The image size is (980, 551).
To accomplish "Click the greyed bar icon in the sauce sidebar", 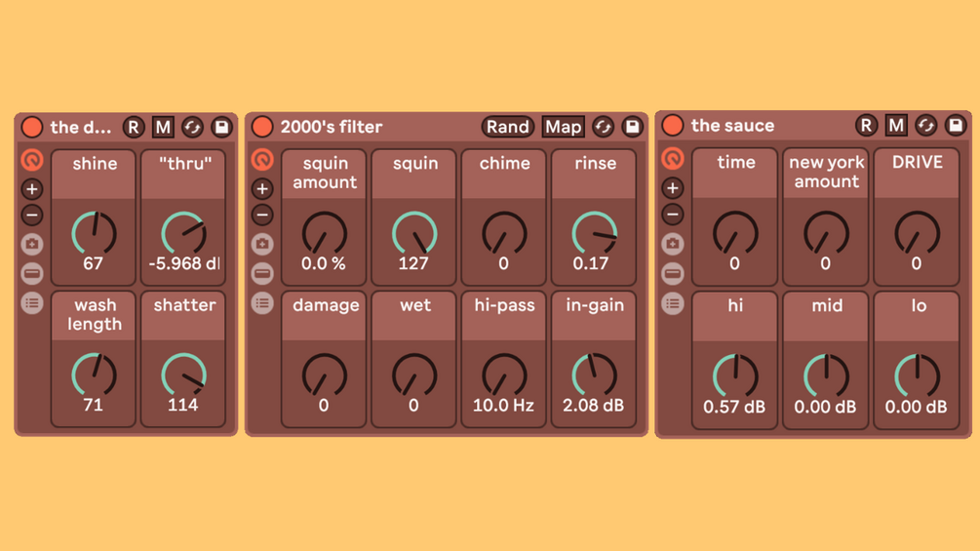I will point(673,273).
